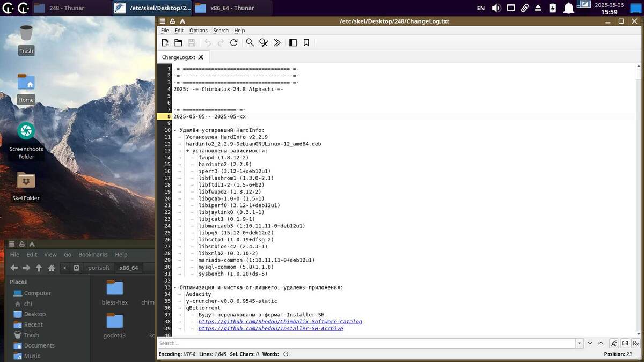Click the redo arrow in the editor toolbar
Image resolution: width=644 pixels, height=362 pixels.
click(221, 42)
